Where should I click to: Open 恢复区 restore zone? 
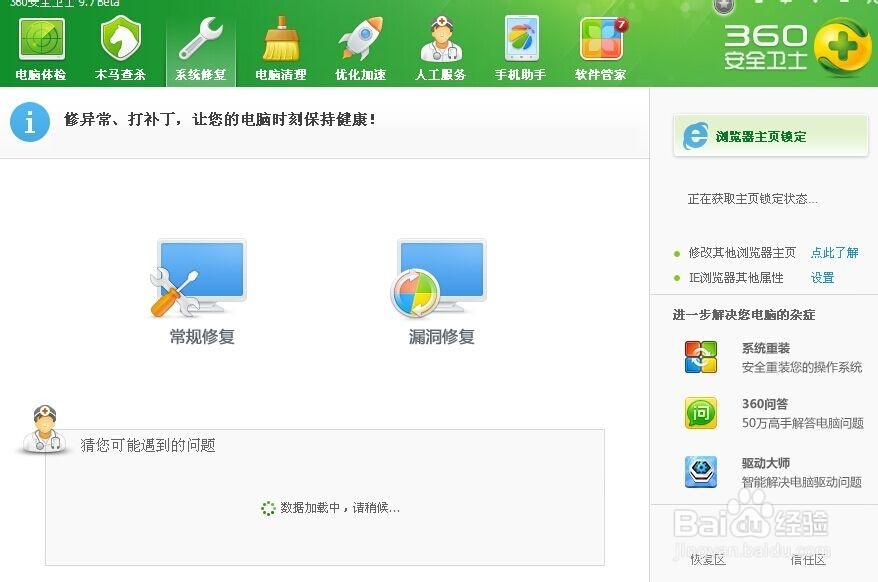[x=708, y=560]
